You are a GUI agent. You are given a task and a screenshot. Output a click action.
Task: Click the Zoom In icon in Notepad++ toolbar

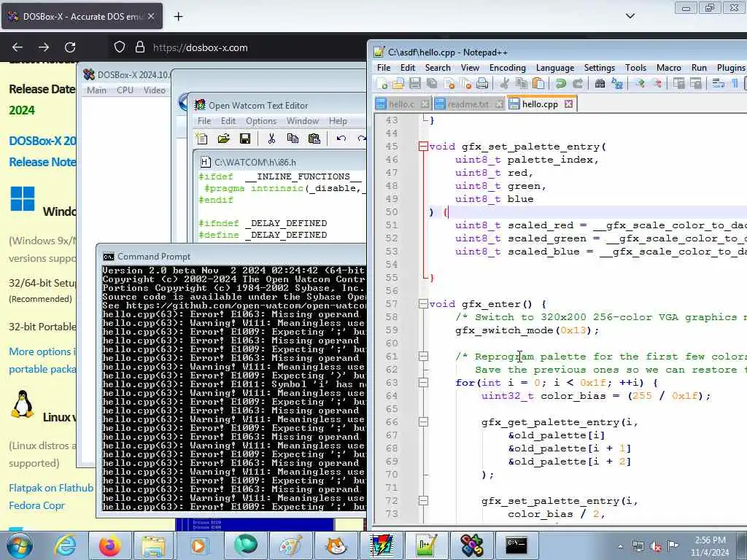639,84
